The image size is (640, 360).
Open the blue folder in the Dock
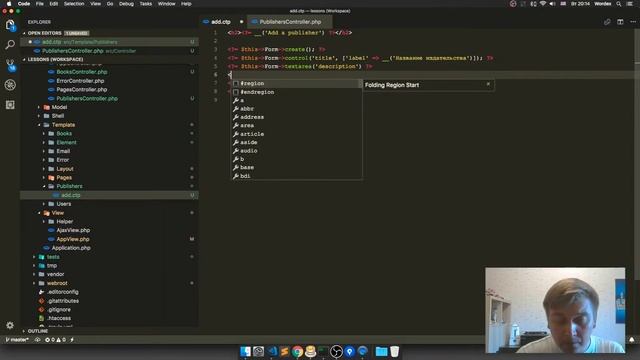(x=381, y=351)
